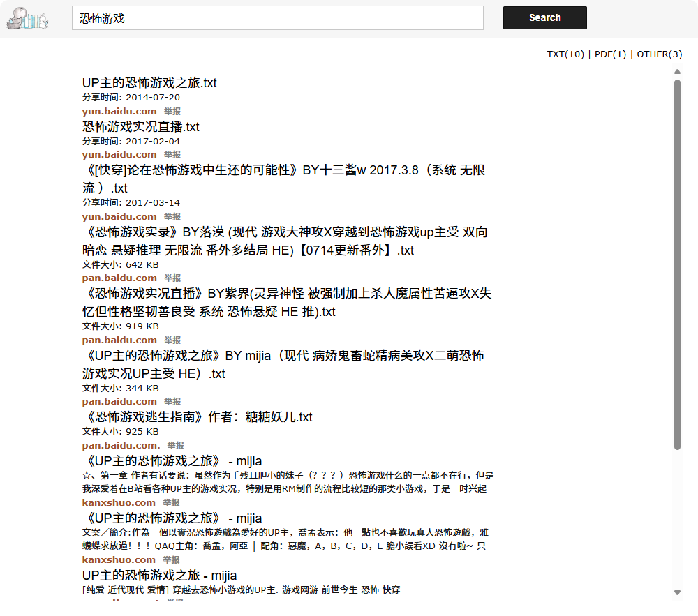Click 举报 for the 919 KB result

(x=172, y=340)
